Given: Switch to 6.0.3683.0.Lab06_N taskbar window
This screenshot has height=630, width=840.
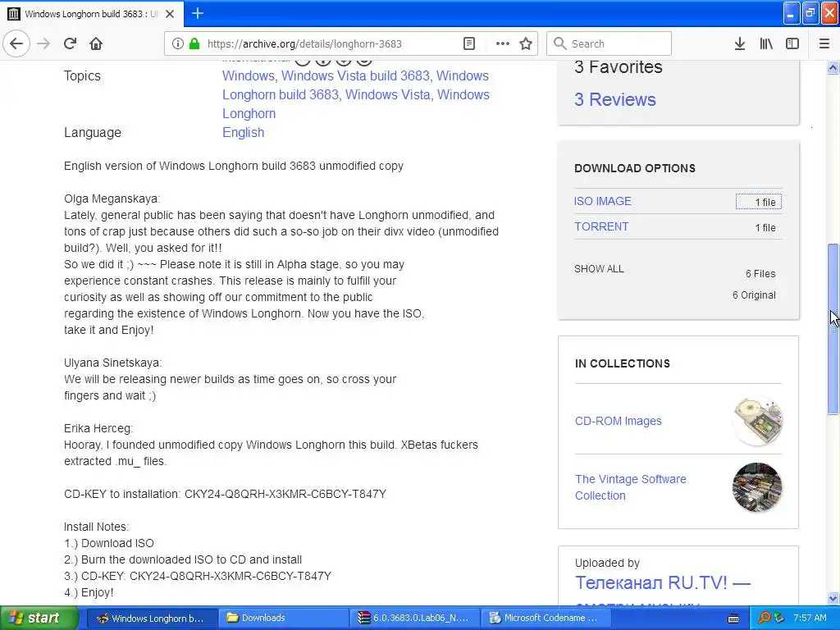Looking at the screenshot, I should coord(414,619).
